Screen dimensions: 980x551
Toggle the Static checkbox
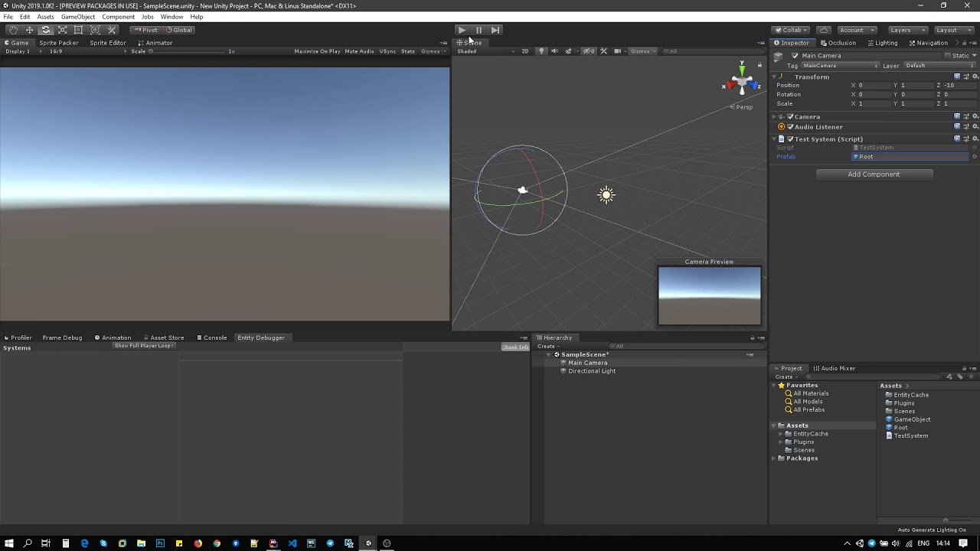(948, 56)
